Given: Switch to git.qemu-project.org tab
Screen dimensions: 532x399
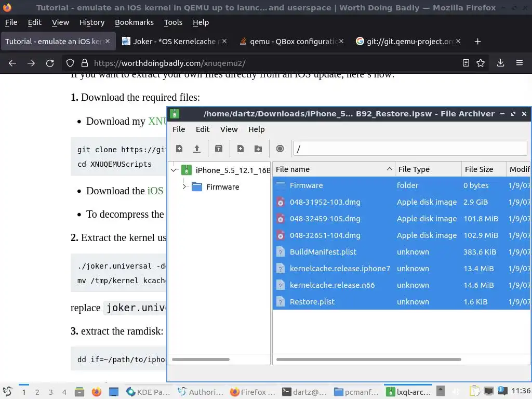Looking at the screenshot, I should (x=409, y=42).
